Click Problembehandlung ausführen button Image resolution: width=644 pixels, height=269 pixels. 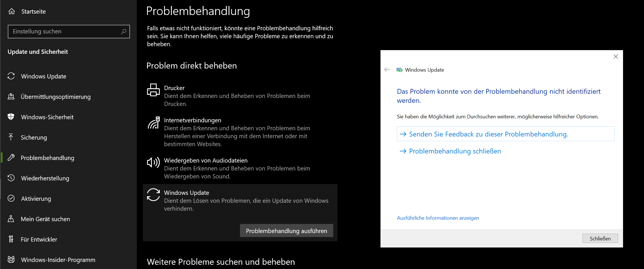[x=286, y=231]
